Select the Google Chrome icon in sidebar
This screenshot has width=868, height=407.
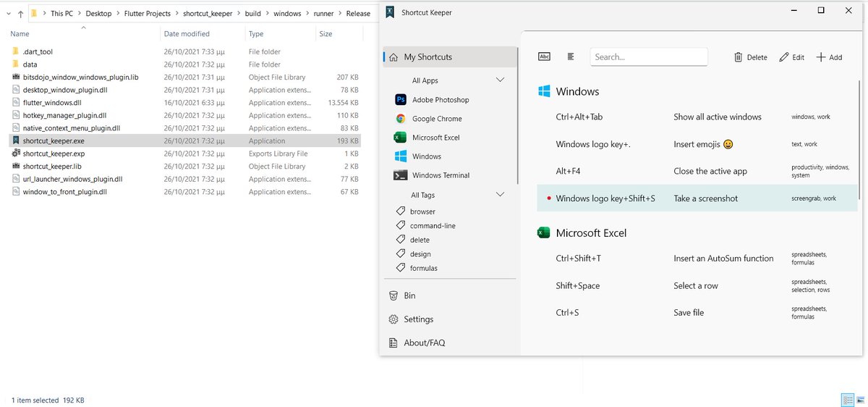point(400,119)
